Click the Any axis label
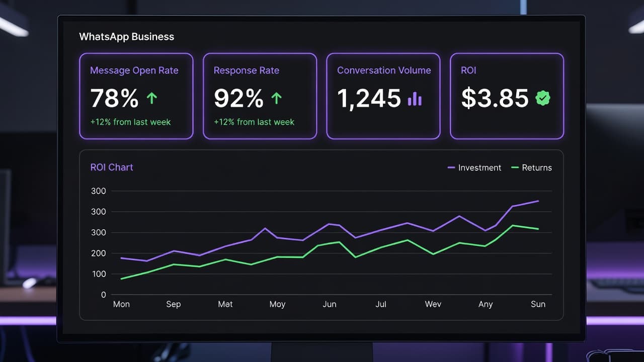644x362 pixels. click(486, 304)
